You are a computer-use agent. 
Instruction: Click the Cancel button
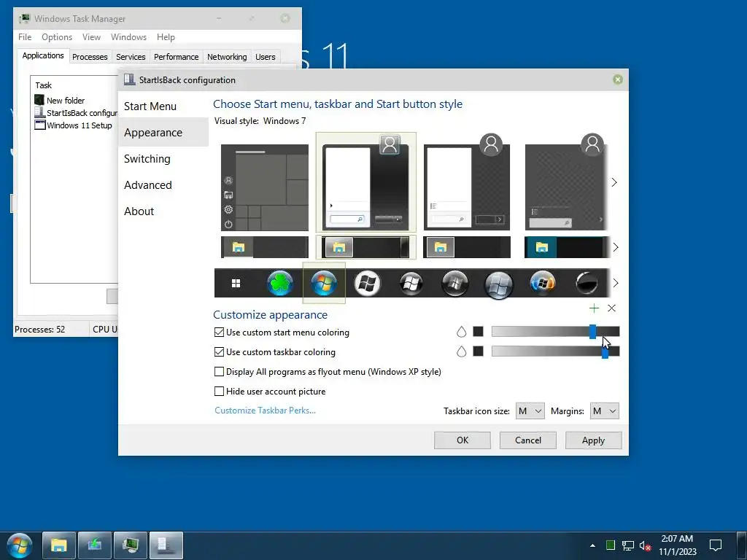click(x=528, y=440)
